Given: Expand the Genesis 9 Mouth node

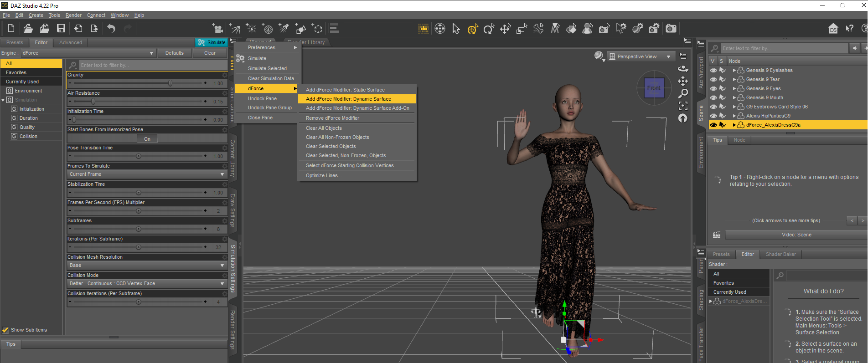Looking at the screenshot, I should pyautogui.click(x=734, y=97).
